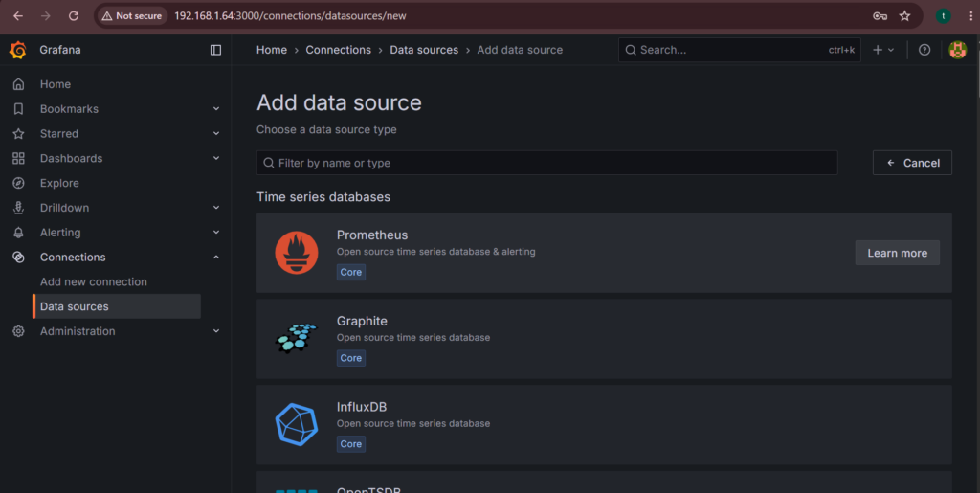
Task: Expand the Dashboards section chevron
Action: [x=216, y=158]
